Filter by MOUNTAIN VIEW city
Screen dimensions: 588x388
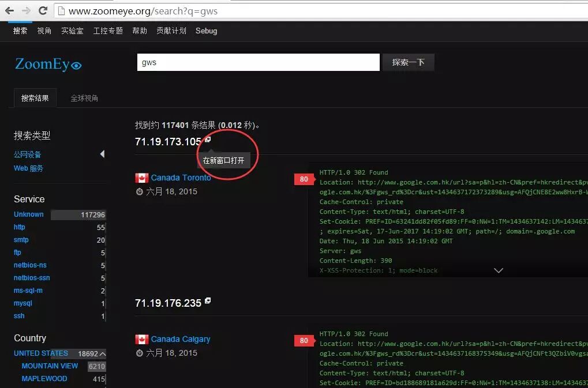[50, 366]
